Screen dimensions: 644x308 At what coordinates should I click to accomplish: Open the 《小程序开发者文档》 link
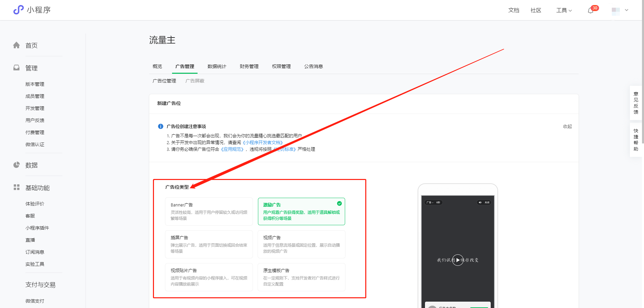[x=263, y=142]
